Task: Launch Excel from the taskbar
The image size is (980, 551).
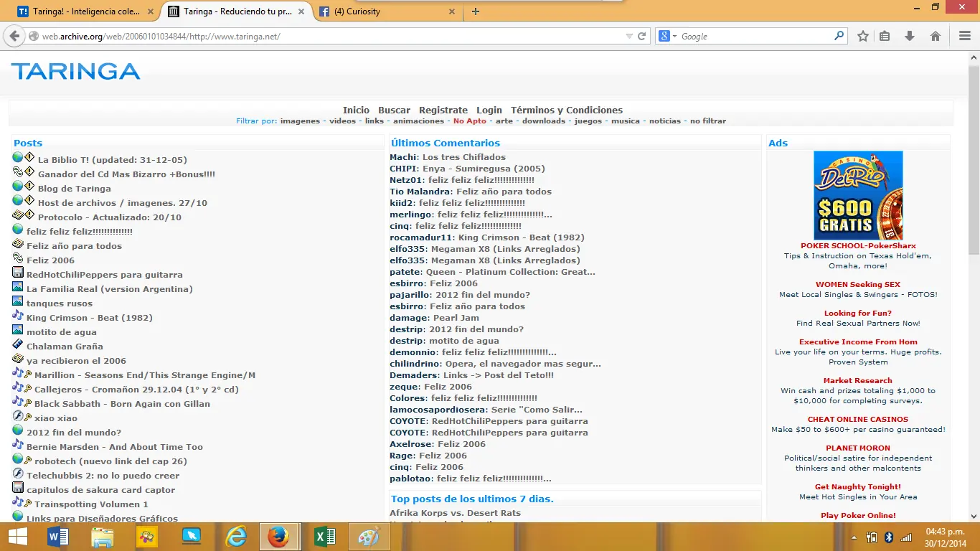Action: coord(325,537)
